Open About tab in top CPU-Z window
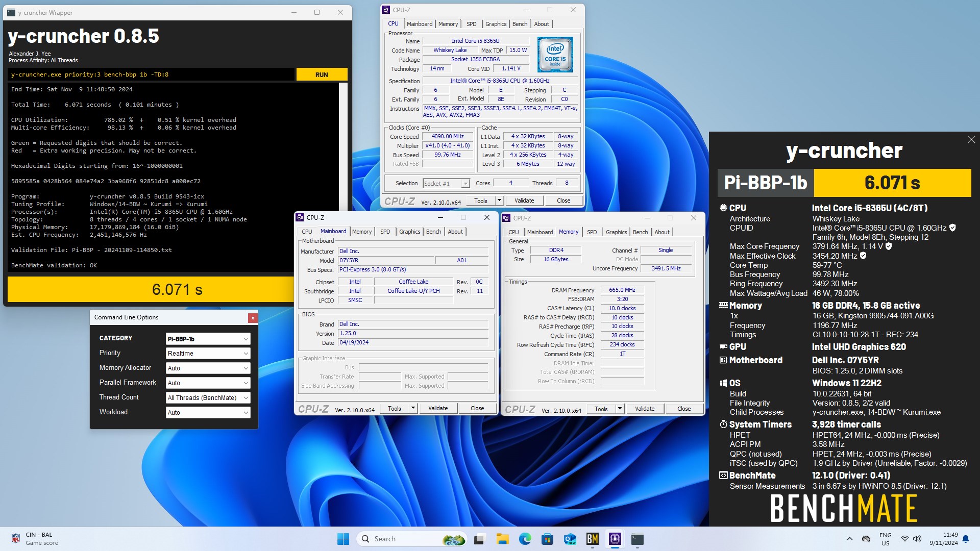Viewport: 980px width, 551px height. [542, 24]
